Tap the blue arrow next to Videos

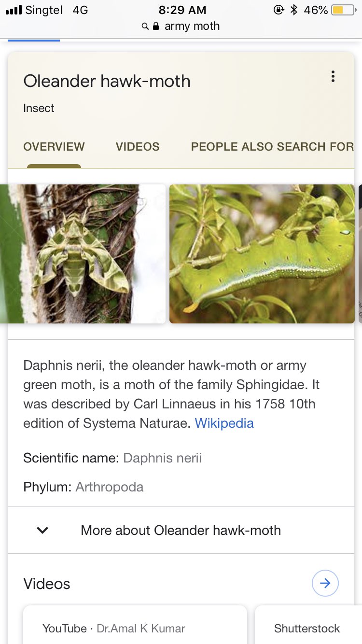(325, 583)
